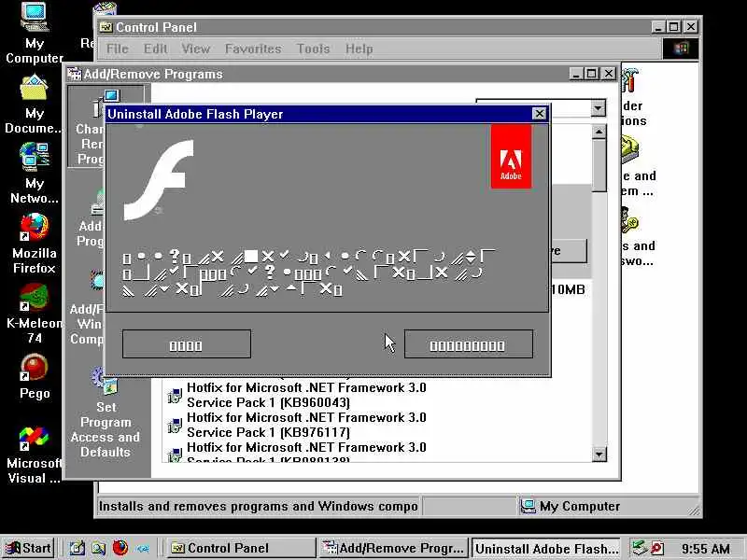Open the keys user icon in Control Panel
747x560 pixels.
coord(629,220)
